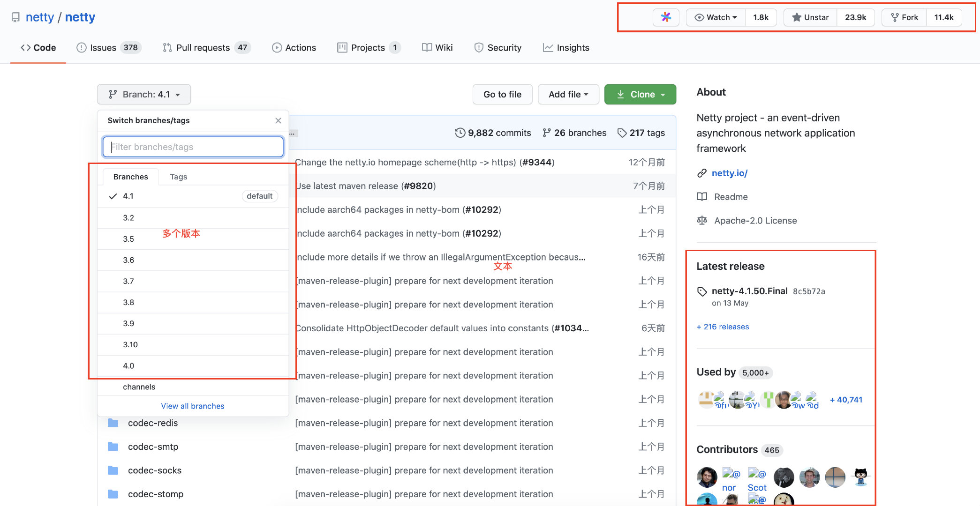Select branch 3.7
Screen dimensions: 980x506
point(193,281)
